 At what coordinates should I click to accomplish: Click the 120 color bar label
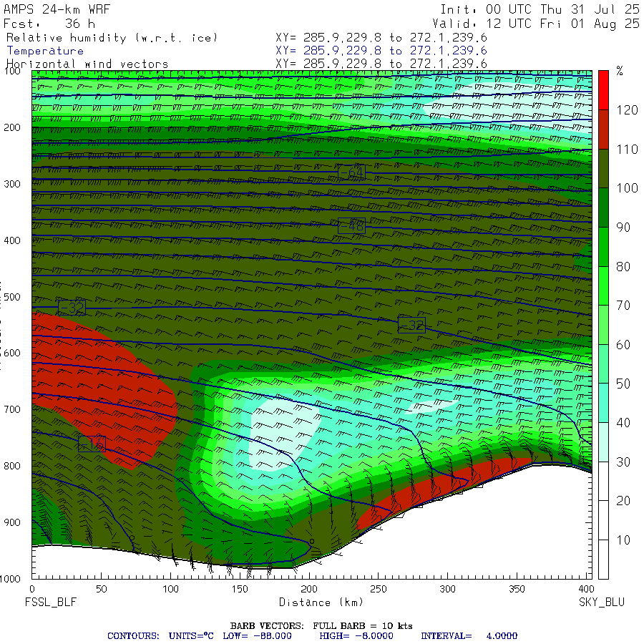pyautogui.click(x=627, y=110)
